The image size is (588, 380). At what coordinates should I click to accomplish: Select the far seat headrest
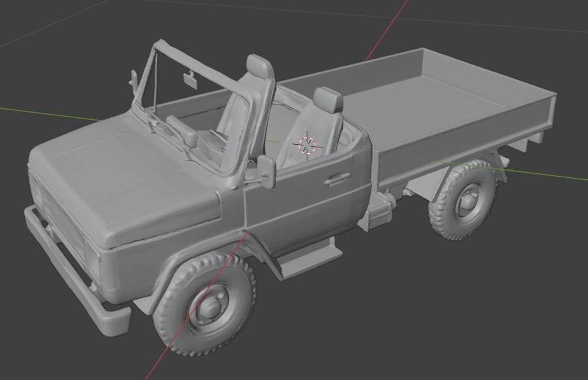(x=259, y=67)
